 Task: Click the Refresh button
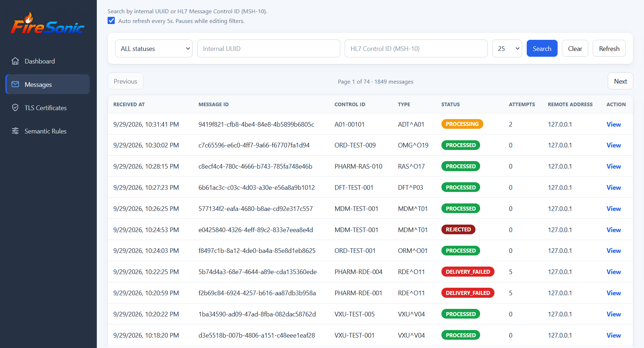click(609, 48)
